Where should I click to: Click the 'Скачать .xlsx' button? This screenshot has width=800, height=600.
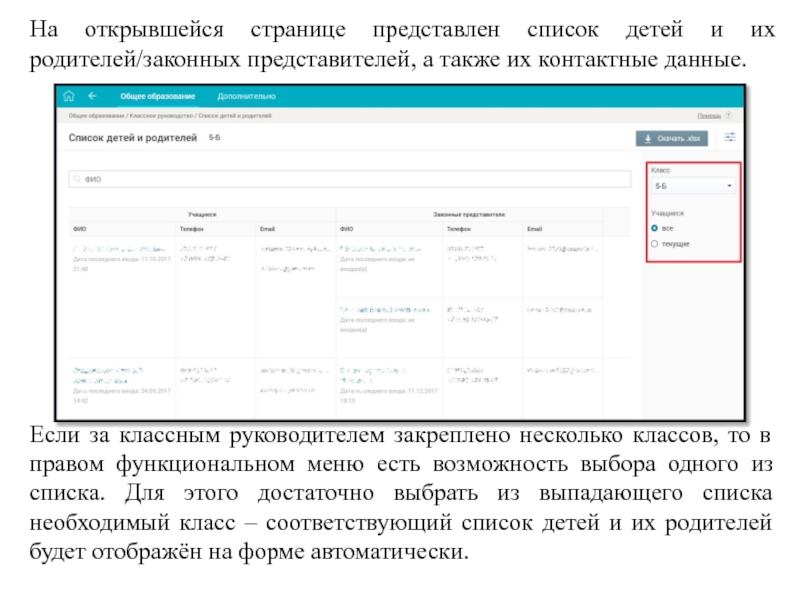(672, 139)
